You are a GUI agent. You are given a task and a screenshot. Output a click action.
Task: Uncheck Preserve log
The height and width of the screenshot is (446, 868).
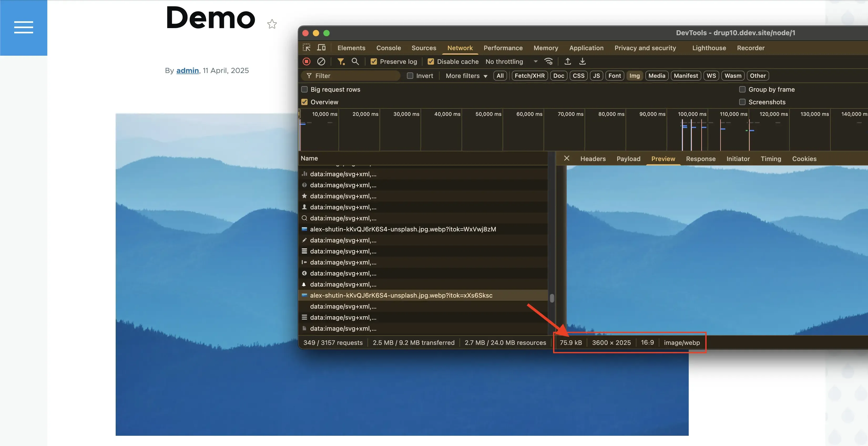[x=374, y=61]
